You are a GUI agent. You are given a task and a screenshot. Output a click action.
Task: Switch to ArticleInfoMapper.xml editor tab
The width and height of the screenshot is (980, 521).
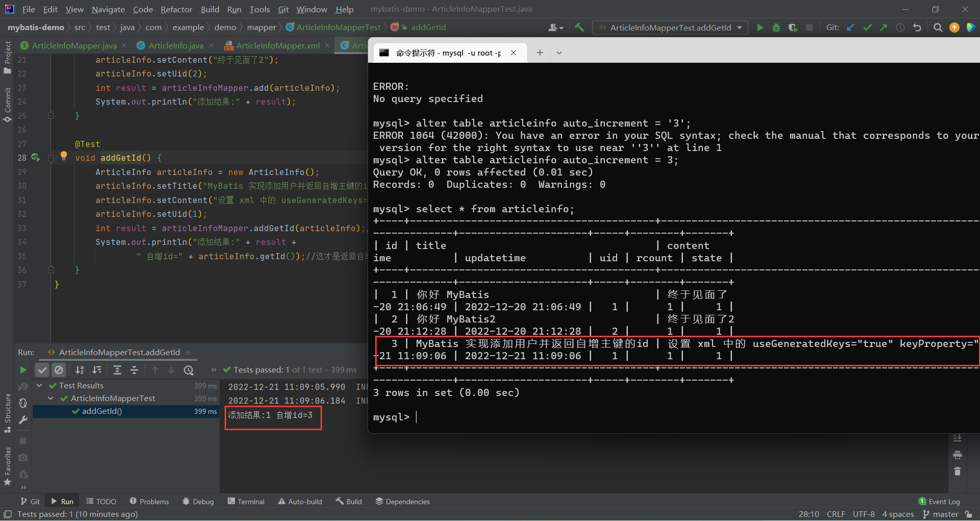(278, 45)
